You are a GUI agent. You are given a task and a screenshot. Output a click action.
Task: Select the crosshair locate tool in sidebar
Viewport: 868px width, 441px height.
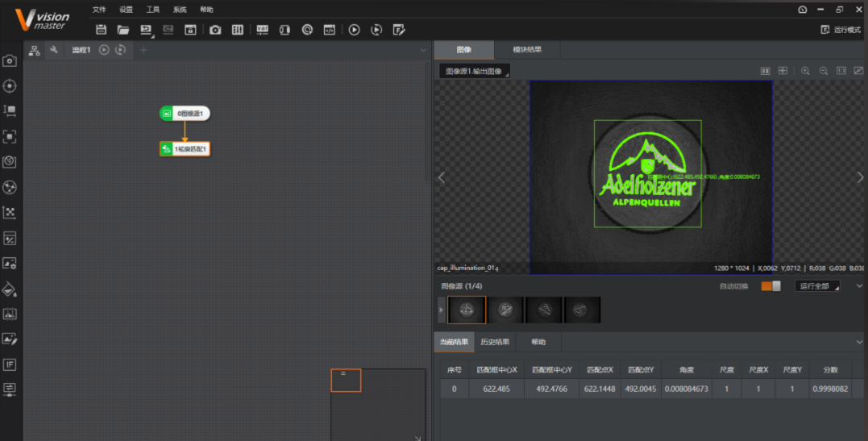[x=10, y=86]
